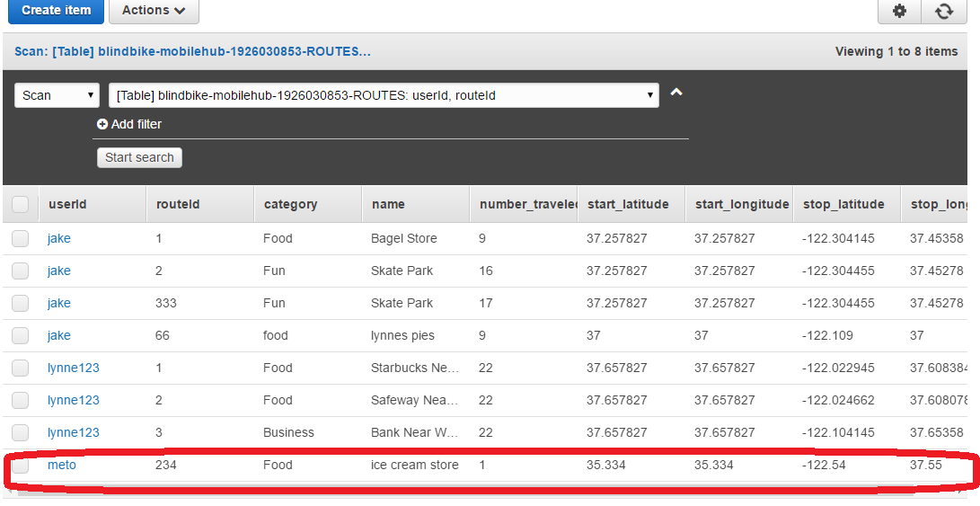This screenshot has height=506, width=980.
Task: Expand the table and index selector dropdown
Action: [x=384, y=95]
